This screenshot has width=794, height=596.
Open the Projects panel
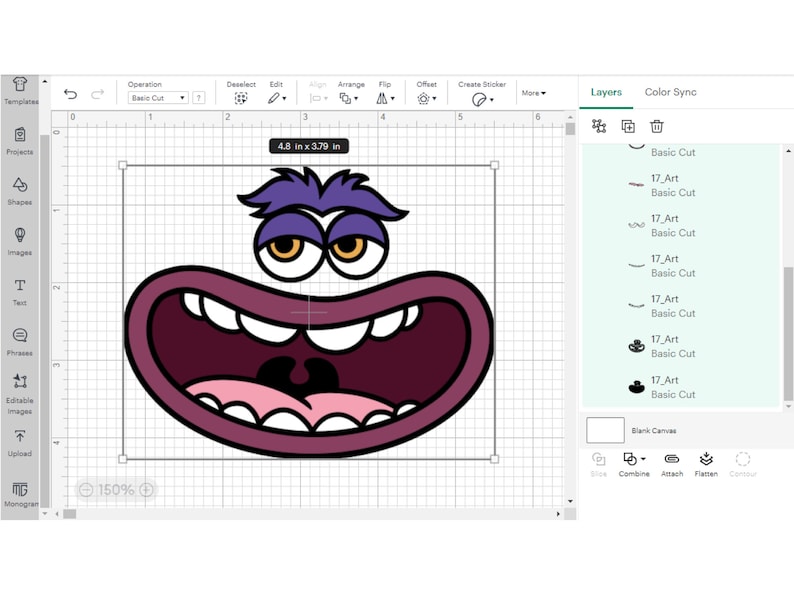point(20,141)
